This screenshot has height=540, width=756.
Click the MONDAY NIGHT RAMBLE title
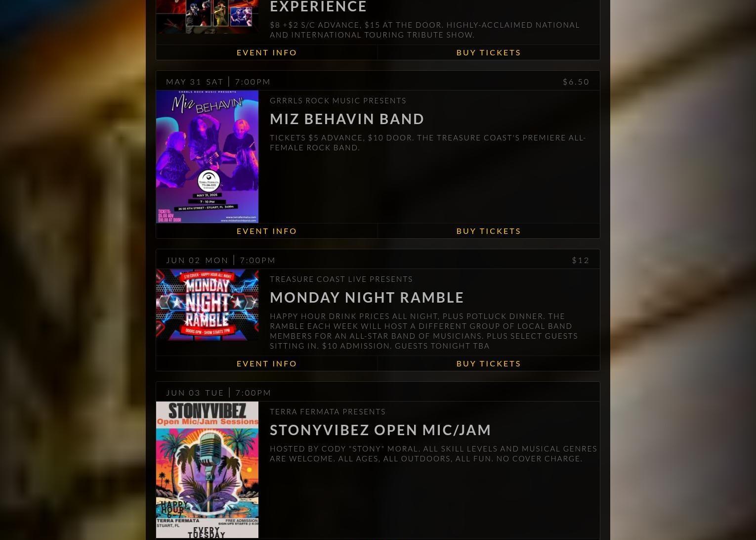coord(367,297)
